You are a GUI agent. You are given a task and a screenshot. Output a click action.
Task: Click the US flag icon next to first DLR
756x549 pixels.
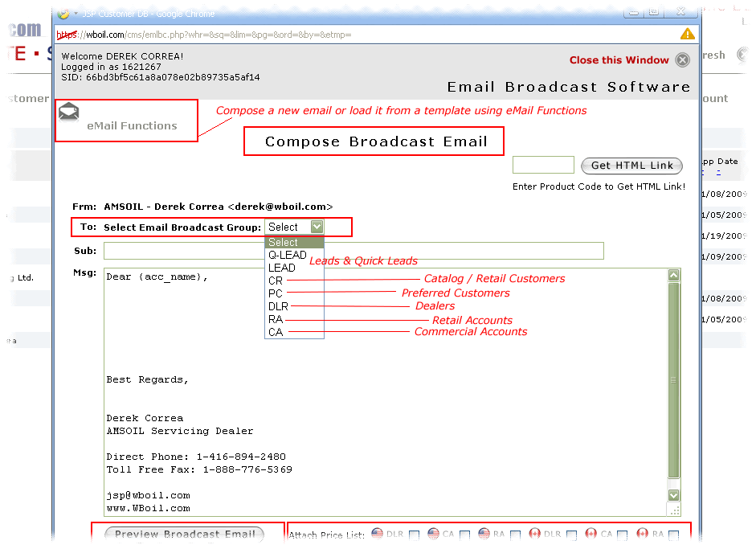377,533
